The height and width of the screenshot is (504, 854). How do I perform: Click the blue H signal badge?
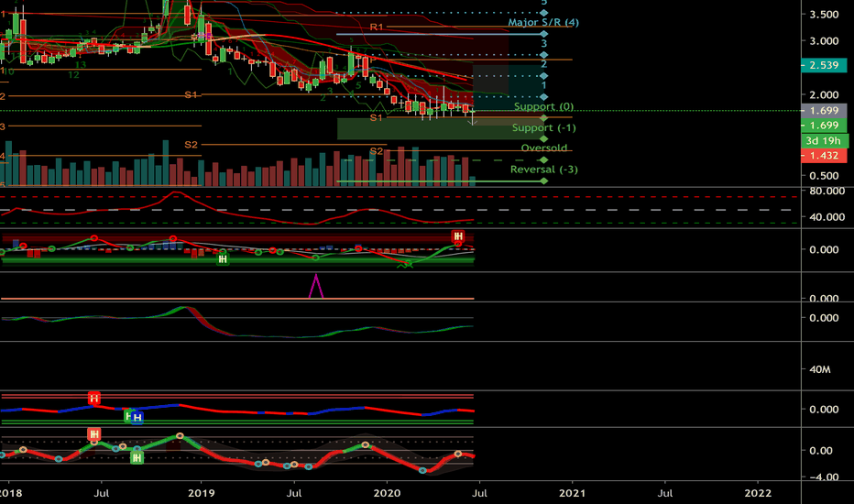click(137, 418)
